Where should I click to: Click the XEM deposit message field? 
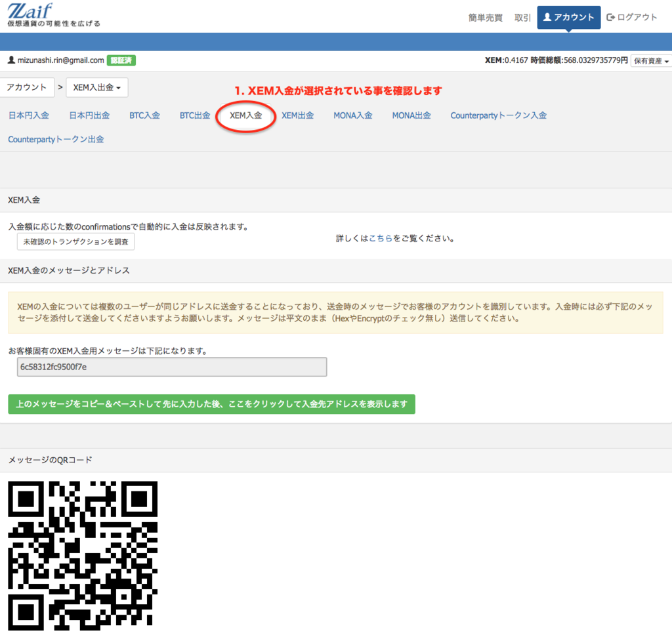click(172, 367)
